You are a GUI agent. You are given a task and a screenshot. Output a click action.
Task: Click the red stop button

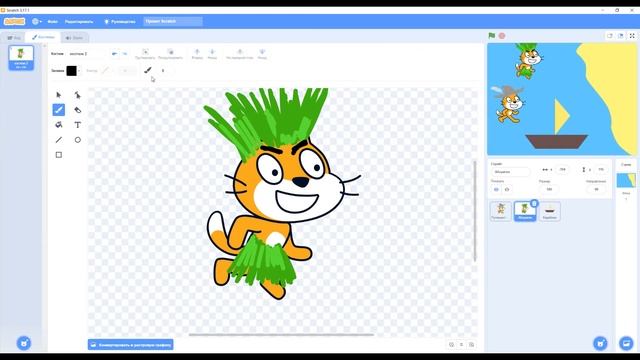click(502, 36)
